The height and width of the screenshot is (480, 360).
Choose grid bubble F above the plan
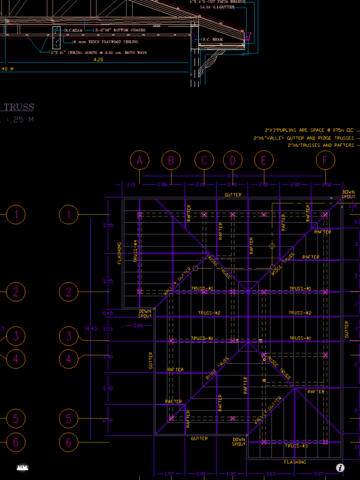(x=325, y=160)
